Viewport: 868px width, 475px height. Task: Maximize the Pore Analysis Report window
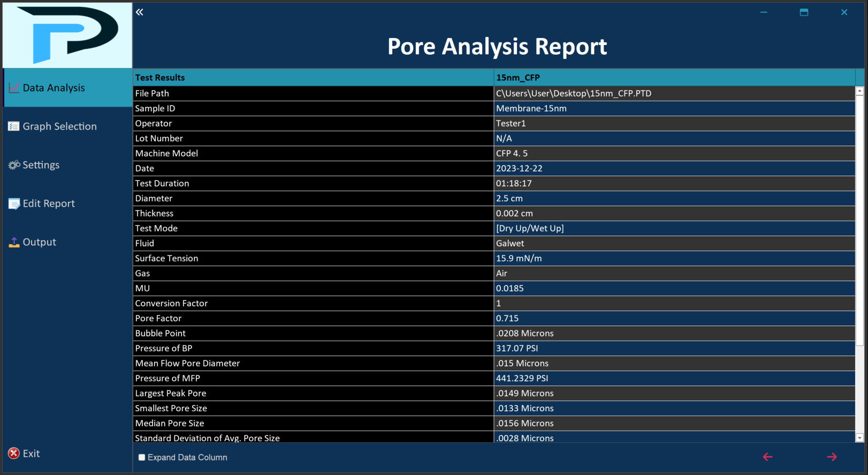[x=804, y=12]
